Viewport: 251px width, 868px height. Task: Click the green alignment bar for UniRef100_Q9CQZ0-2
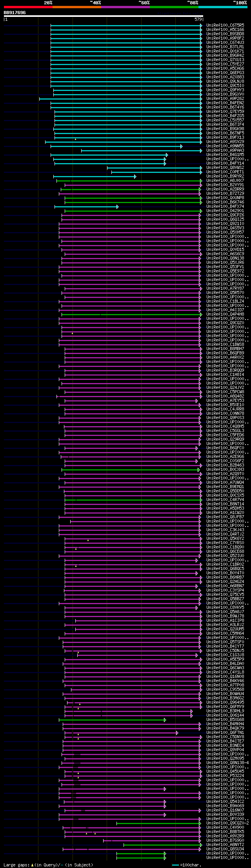[160, 823]
